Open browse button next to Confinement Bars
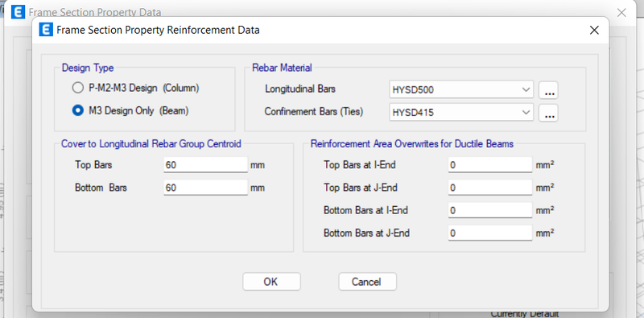 (548, 113)
